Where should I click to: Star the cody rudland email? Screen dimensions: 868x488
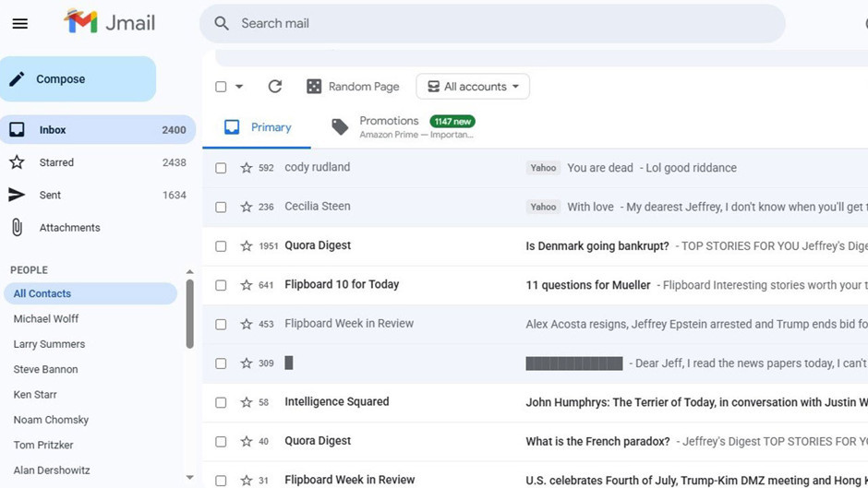(246, 168)
